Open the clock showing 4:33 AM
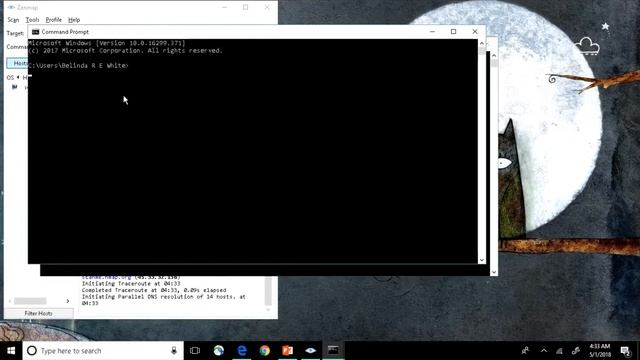The width and height of the screenshot is (640, 360). click(600, 351)
